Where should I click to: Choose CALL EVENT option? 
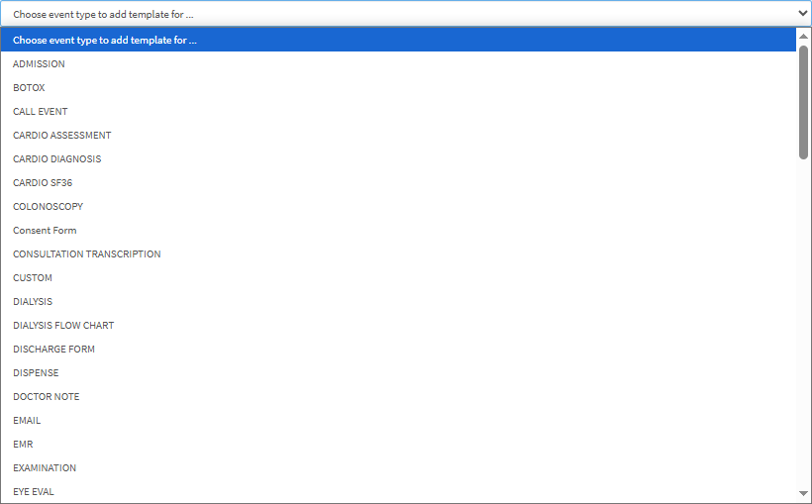point(398,111)
